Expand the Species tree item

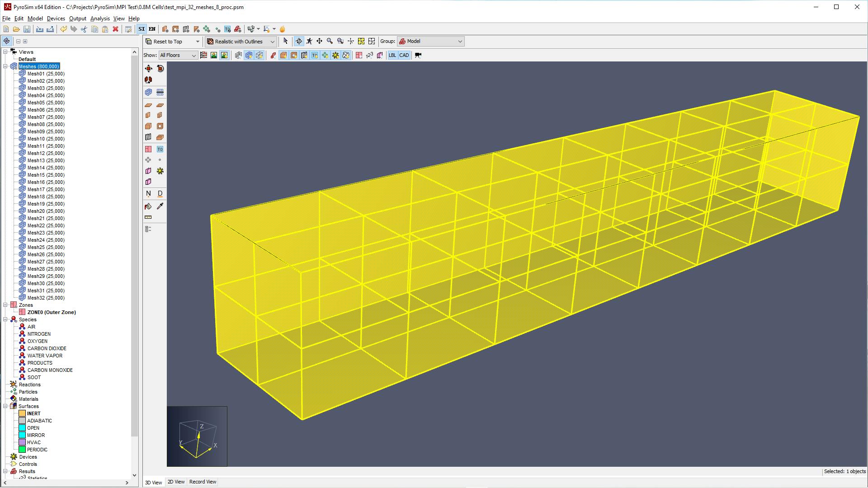tap(5, 319)
